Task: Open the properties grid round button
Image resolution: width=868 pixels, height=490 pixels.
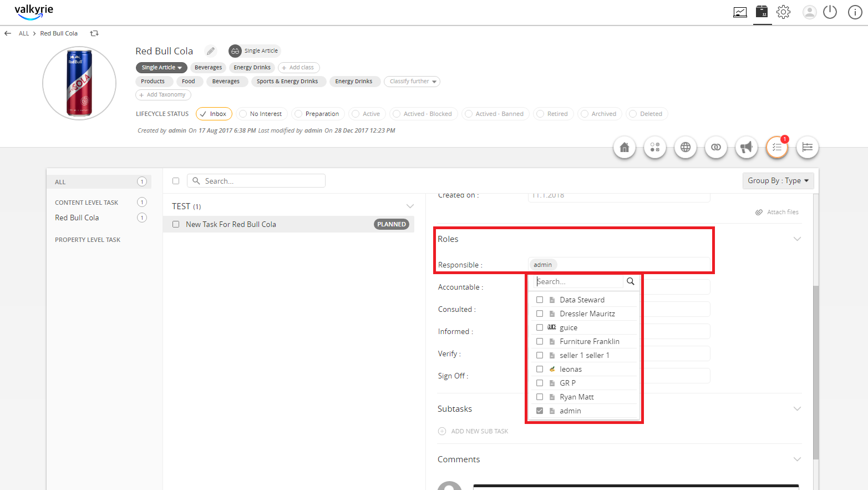Action: pyautogui.click(x=655, y=148)
